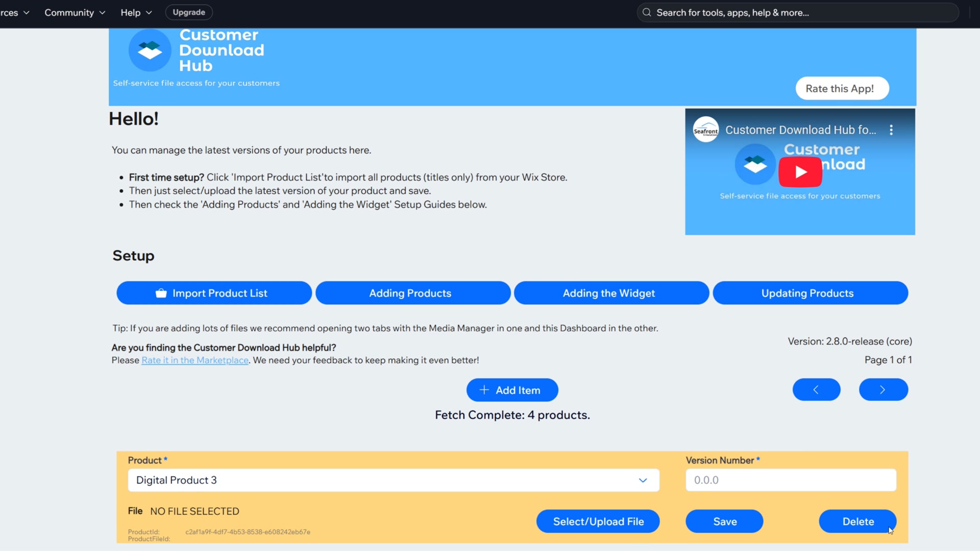980x551 pixels.
Task: Click the Upgrade button in top bar
Action: point(189,12)
